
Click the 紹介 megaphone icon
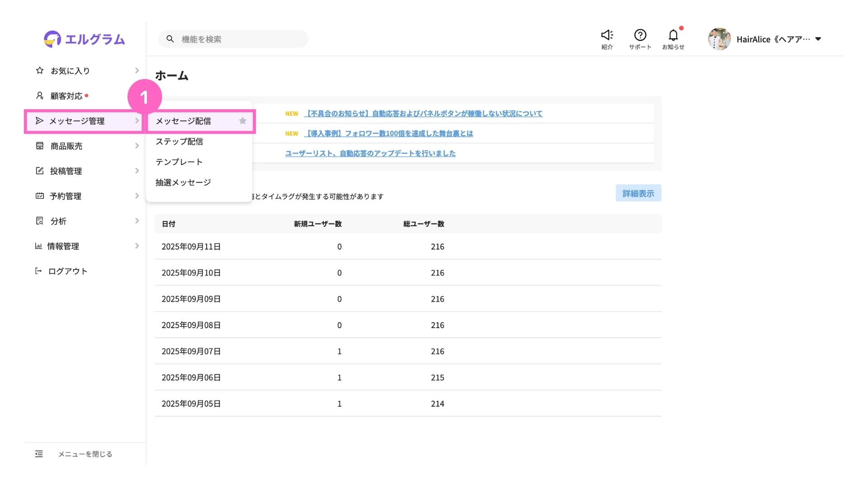[x=607, y=35]
